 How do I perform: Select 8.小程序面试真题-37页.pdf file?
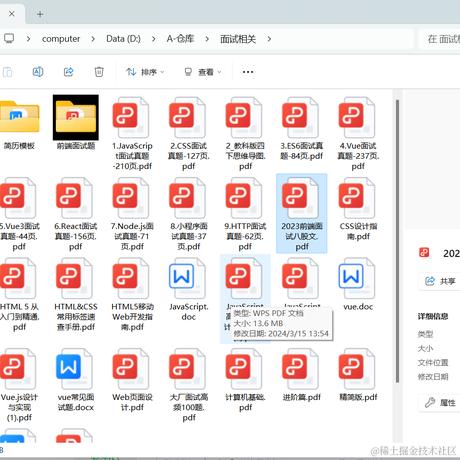(189, 214)
